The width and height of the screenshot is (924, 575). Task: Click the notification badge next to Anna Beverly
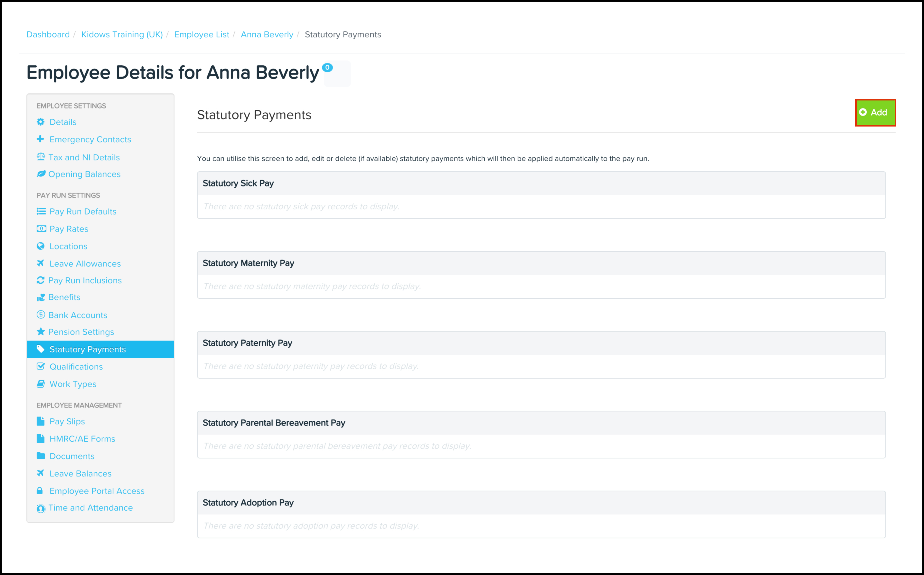[327, 68]
